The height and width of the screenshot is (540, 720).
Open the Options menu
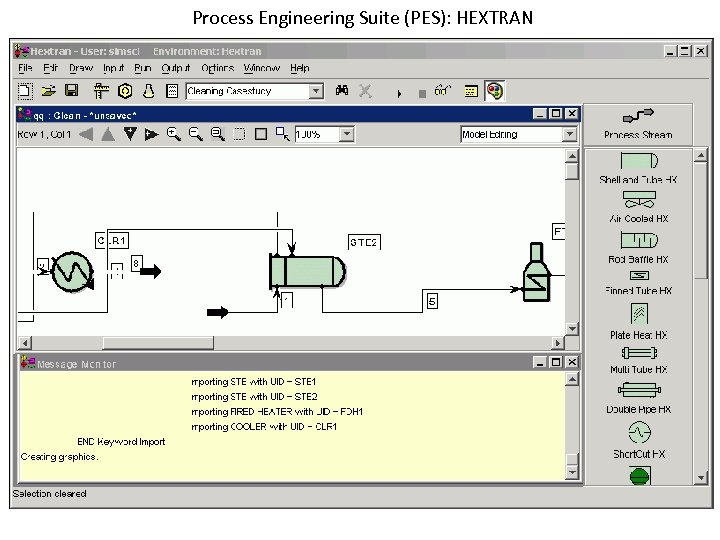(218, 68)
